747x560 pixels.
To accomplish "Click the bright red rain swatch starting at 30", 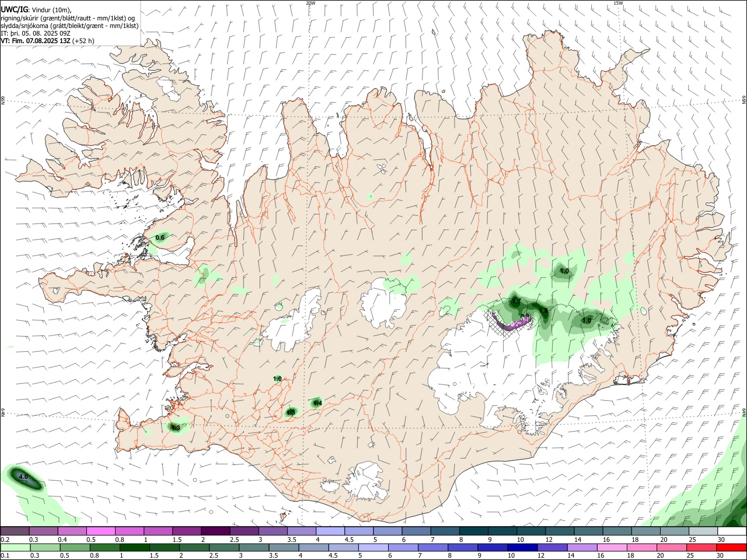I will pos(731,547).
